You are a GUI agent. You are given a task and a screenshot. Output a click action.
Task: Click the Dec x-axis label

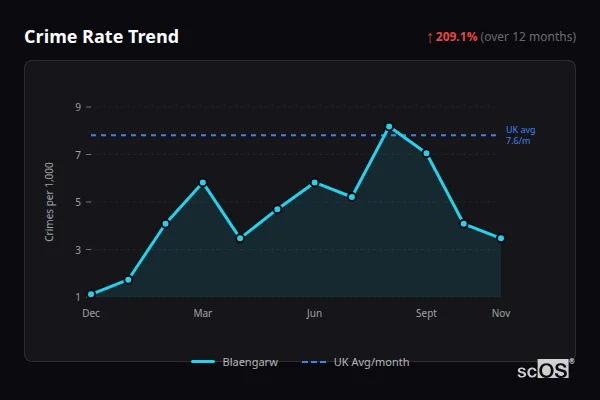pyautogui.click(x=91, y=313)
